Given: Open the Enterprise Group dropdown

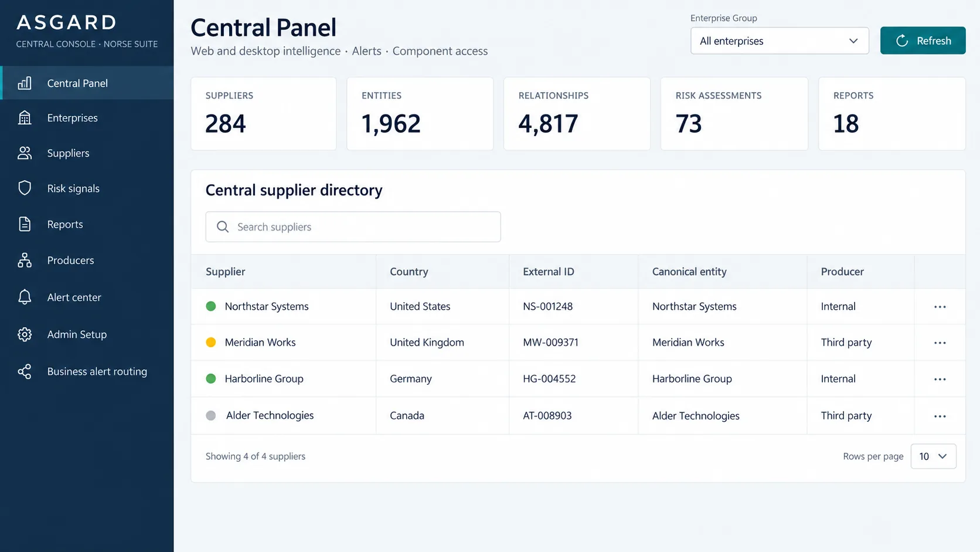Looking at the screenshot, I should 780,40.
